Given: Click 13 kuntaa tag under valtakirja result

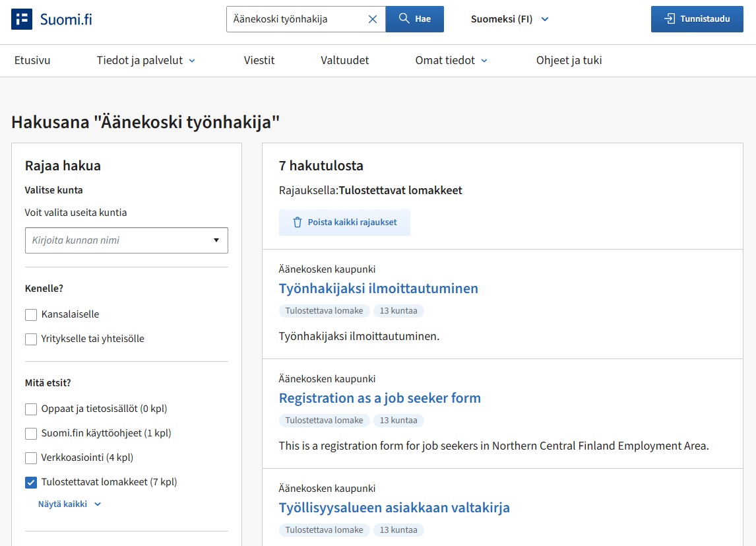Looking at the screenshot, I should click(x=398, y=529).
